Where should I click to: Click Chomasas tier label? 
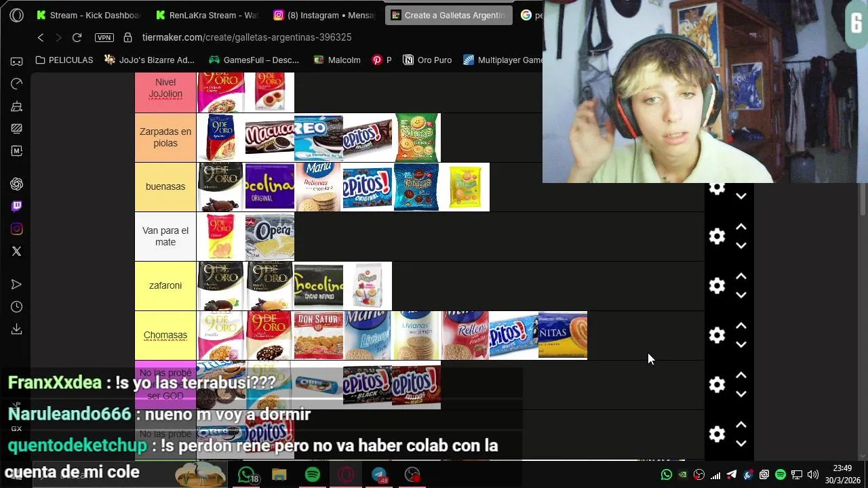click(165, 335)
